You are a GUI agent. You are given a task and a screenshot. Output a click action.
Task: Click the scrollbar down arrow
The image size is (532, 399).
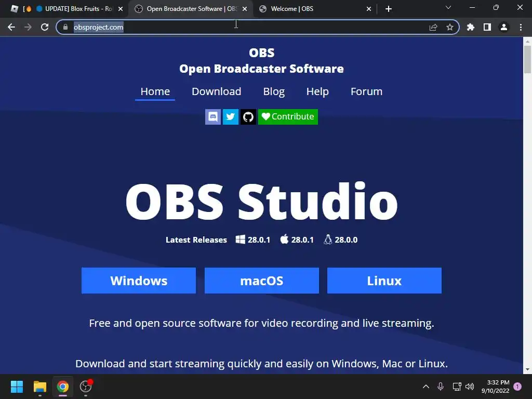click(527, 369)
